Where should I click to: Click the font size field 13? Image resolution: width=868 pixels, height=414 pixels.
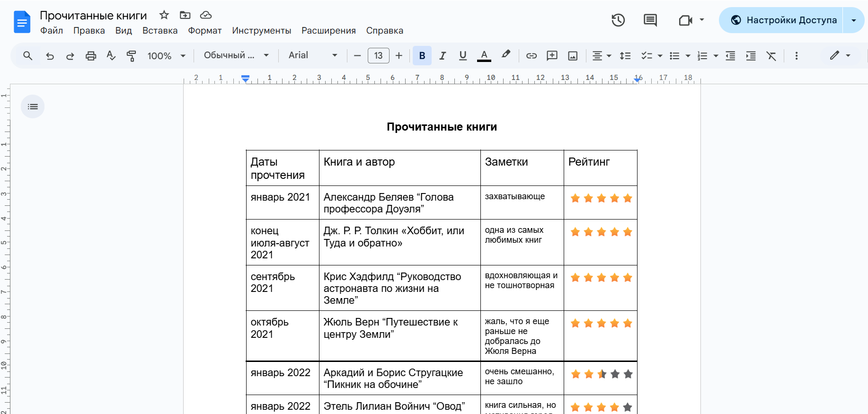pyautogui.click(x=378, y=56)
